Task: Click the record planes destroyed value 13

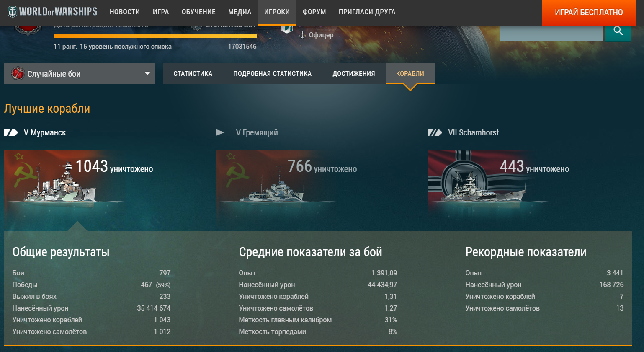Action: (x=620, y=308)
